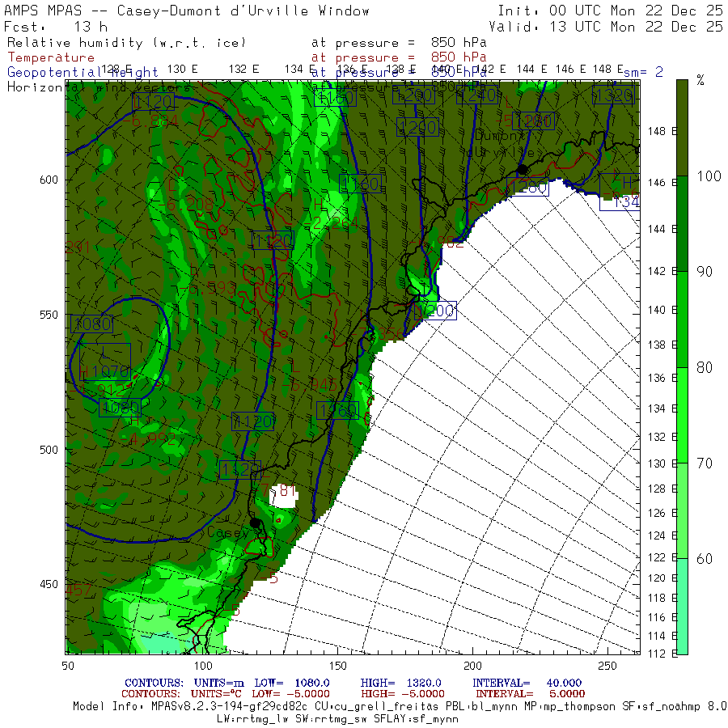Image resolution: width=728 pixels, height=728 pixels.
Task: Click the 'Horizontal wind vectors' legend label
Action: click(x=99, y=87)
